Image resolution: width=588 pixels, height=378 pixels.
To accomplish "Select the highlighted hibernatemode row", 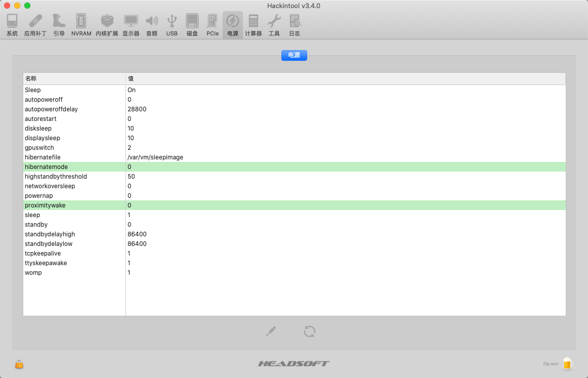I will pos(295,167).
